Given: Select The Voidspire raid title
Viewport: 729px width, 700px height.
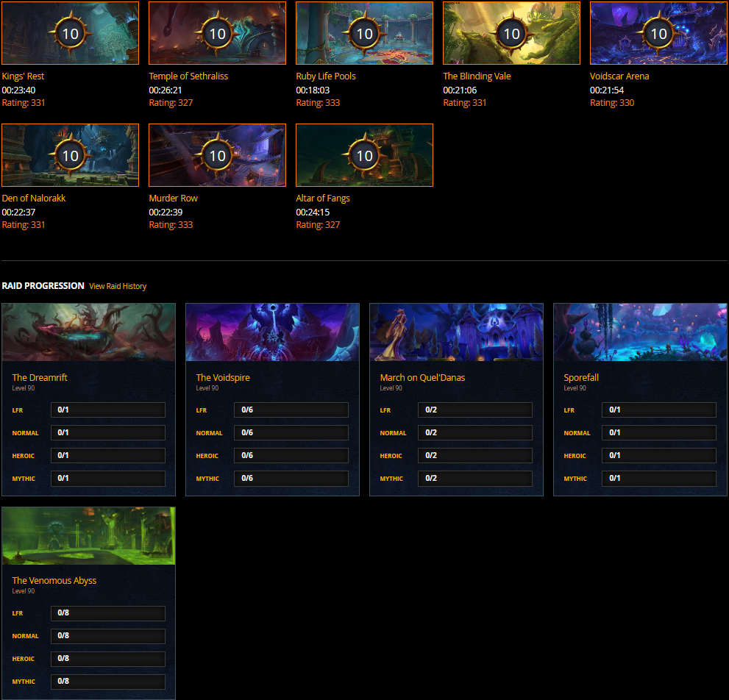Looking at the screenshot, I should coord(223,377).
